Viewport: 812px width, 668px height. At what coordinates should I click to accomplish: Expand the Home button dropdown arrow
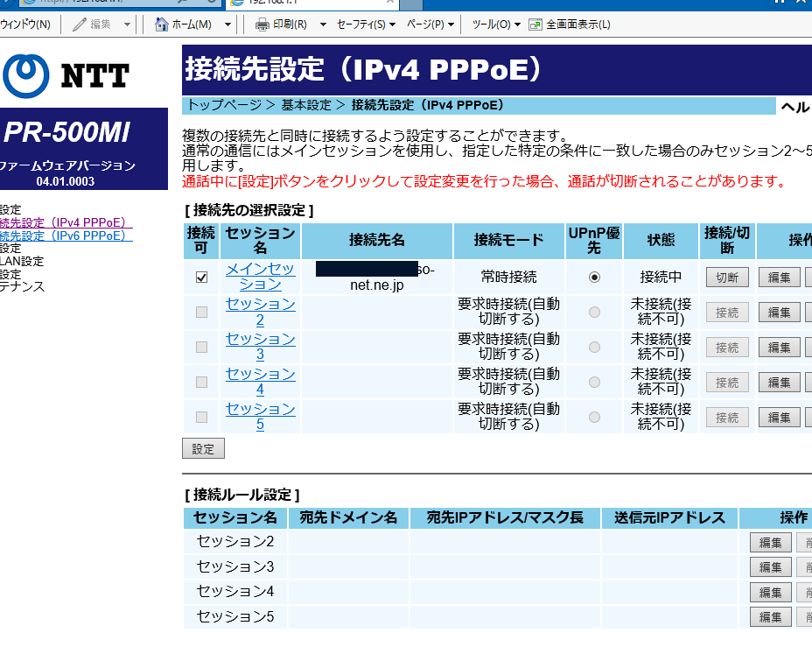coord(228,25)
